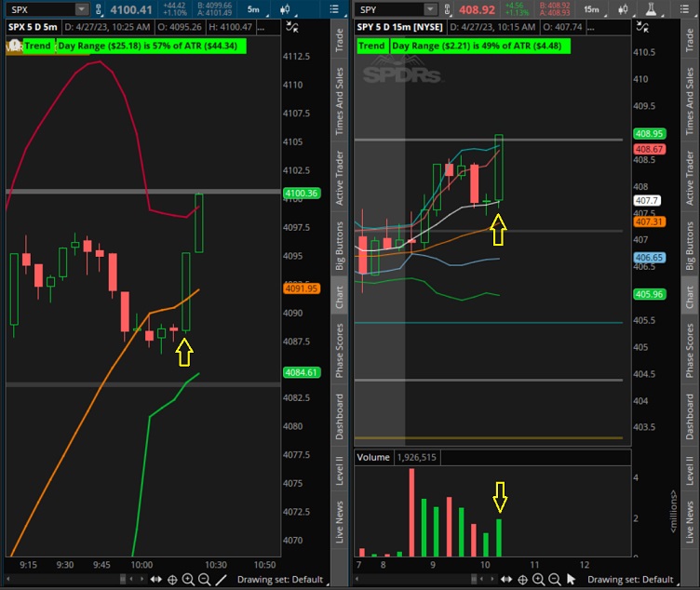Click the Volume study label

point(373,458)
